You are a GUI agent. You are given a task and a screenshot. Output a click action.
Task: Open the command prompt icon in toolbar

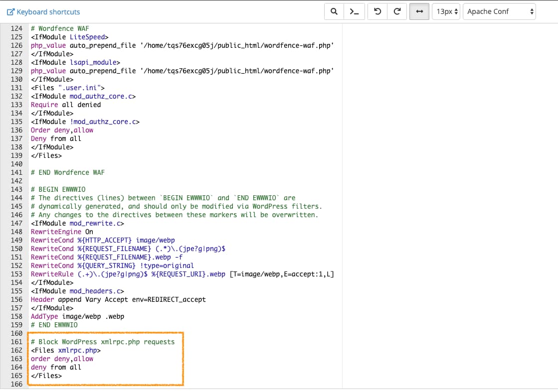[x=354, y=11]
